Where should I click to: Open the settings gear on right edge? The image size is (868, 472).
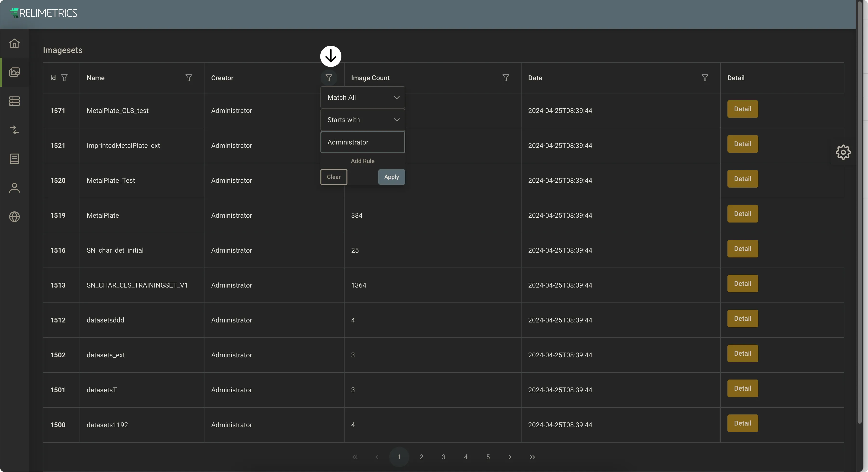coord(843,152)
